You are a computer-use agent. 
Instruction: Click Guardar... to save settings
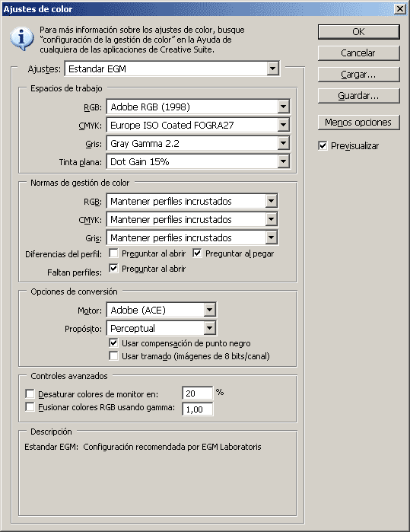(x=359, y=96)
